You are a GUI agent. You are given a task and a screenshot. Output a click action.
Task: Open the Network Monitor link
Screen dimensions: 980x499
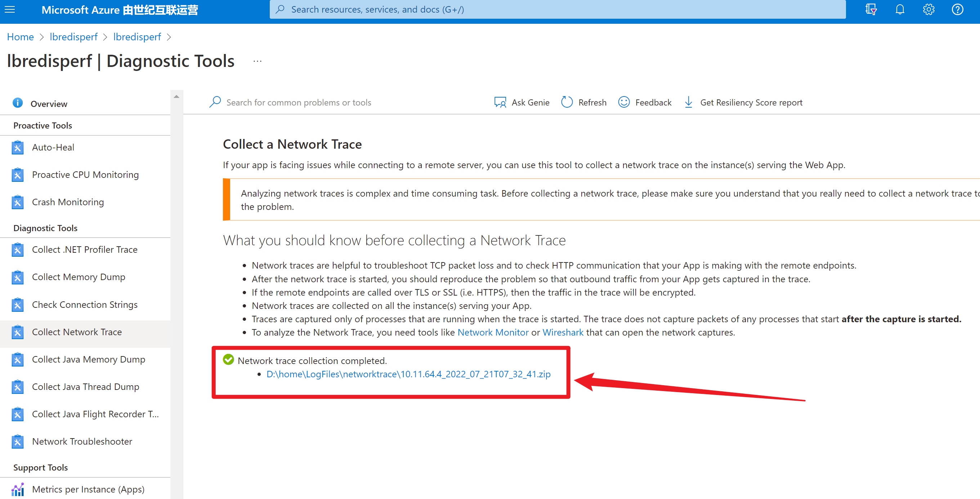[493, 332]
